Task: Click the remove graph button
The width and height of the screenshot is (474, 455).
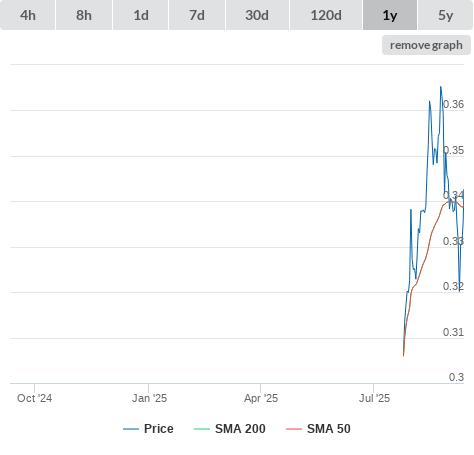Action: click(426, 45)
